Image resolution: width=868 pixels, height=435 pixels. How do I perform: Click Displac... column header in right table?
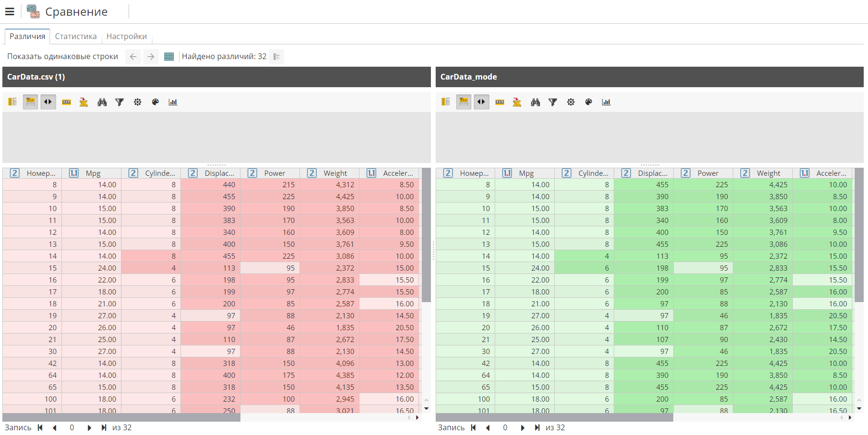pyautogui.click(x=644, y=173)
